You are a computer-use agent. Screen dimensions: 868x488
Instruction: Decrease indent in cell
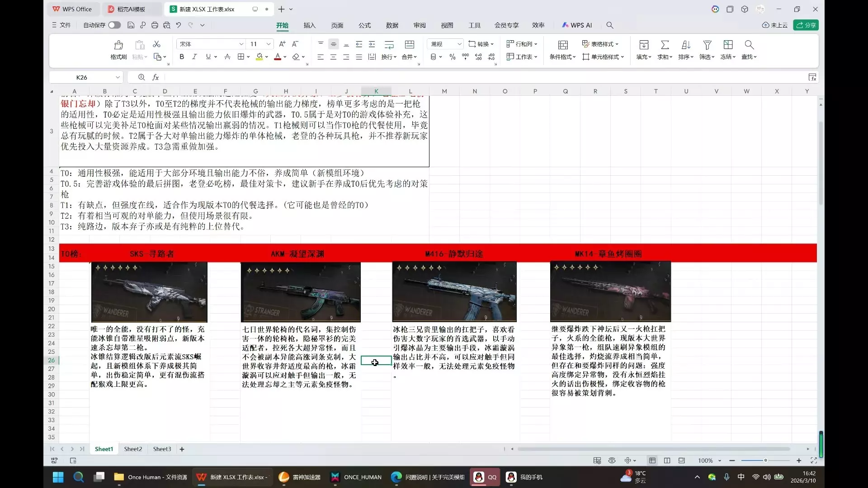359,44
